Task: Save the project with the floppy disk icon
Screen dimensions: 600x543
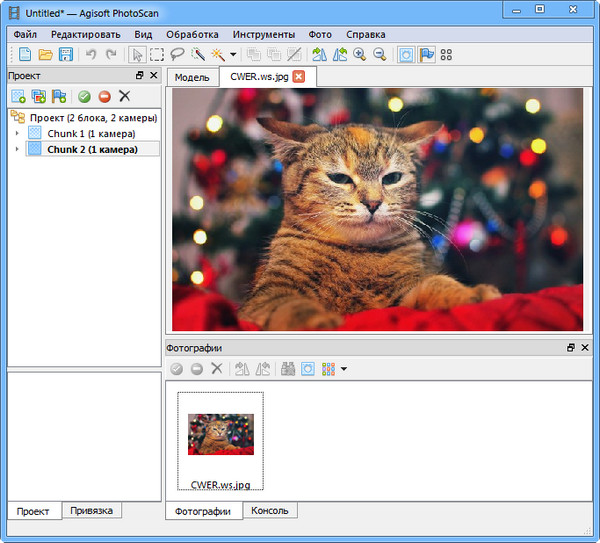Action: [x=66, y=54]
